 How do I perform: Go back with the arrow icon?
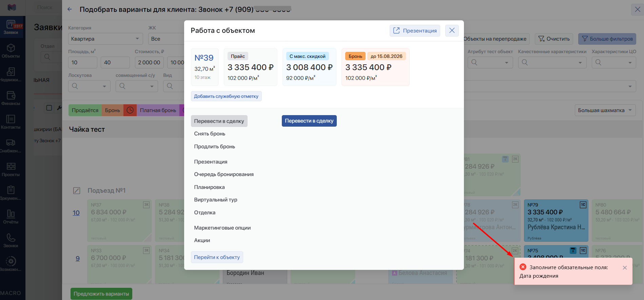pyautogui.click(x=70, y=9)
